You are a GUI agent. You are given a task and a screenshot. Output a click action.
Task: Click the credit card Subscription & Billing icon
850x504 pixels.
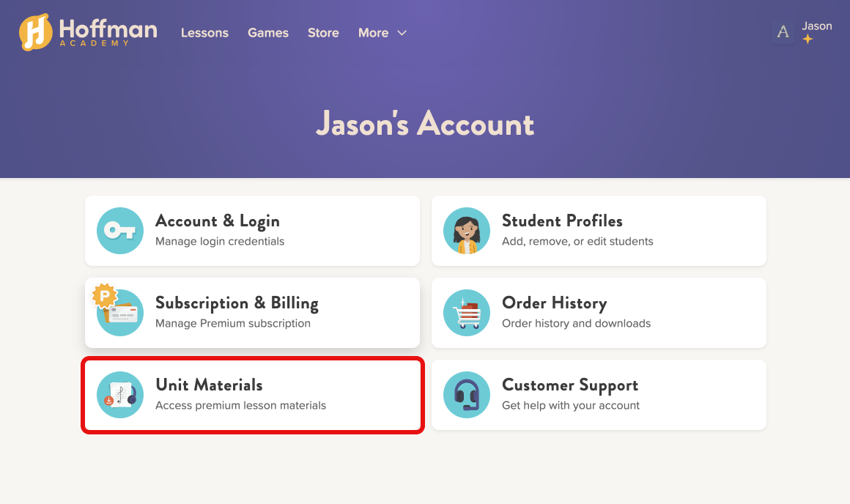click(120, 313)
